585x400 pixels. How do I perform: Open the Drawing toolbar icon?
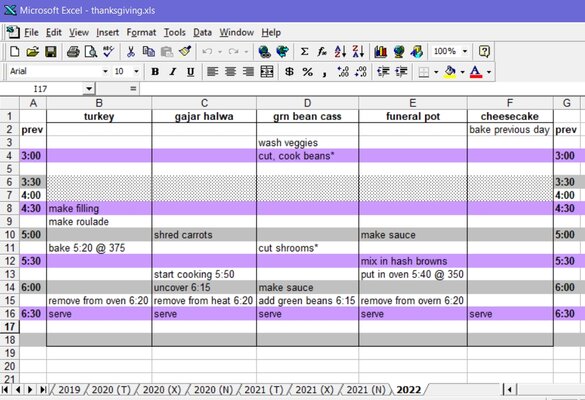[x=417, y=51]
